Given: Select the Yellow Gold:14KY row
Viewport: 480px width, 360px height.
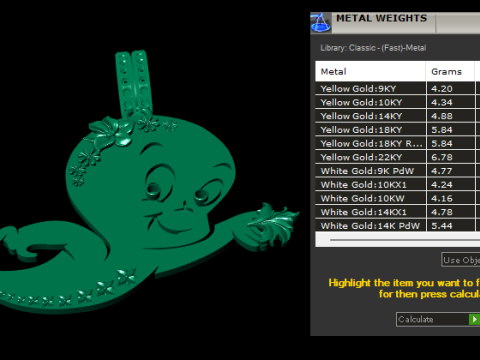Looking at the screenshot, I should tap(398, 116).
